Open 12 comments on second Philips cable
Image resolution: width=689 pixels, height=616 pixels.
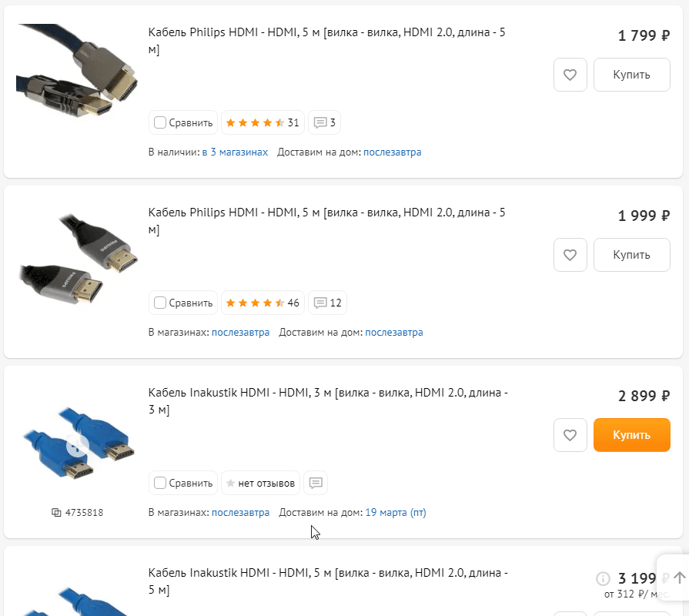pos(328,303)
